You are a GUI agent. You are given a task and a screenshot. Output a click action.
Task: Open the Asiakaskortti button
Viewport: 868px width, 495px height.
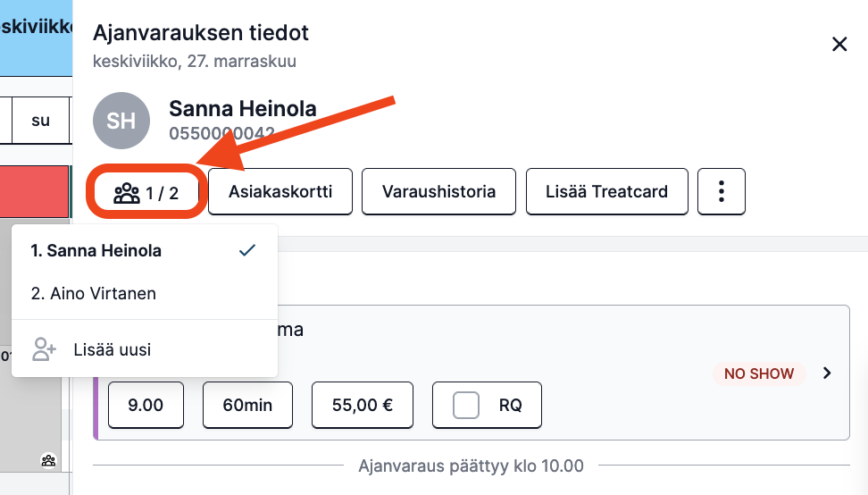click(280, 191)
